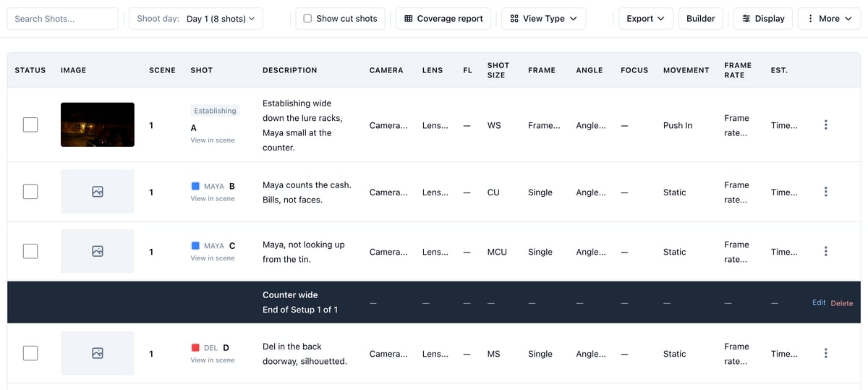The width and height of the screenshot is (868, 390).
Task: Focus the Search Shots input field
Action: tap(62, 19)
